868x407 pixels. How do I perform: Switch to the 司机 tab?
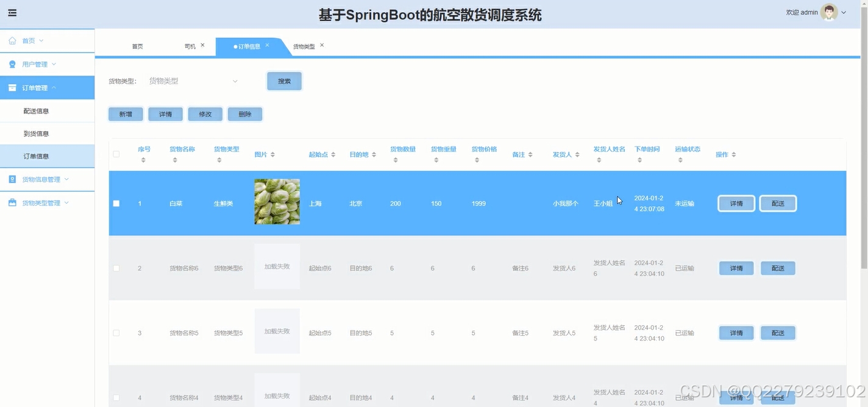[191, 45]
